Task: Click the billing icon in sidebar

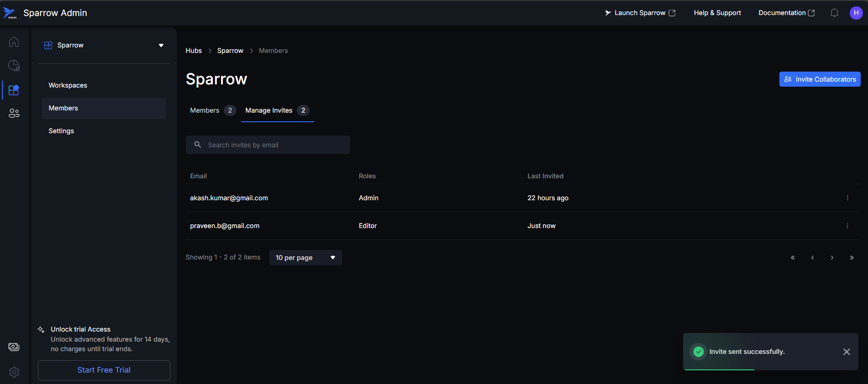Action: tap(14, 347)
